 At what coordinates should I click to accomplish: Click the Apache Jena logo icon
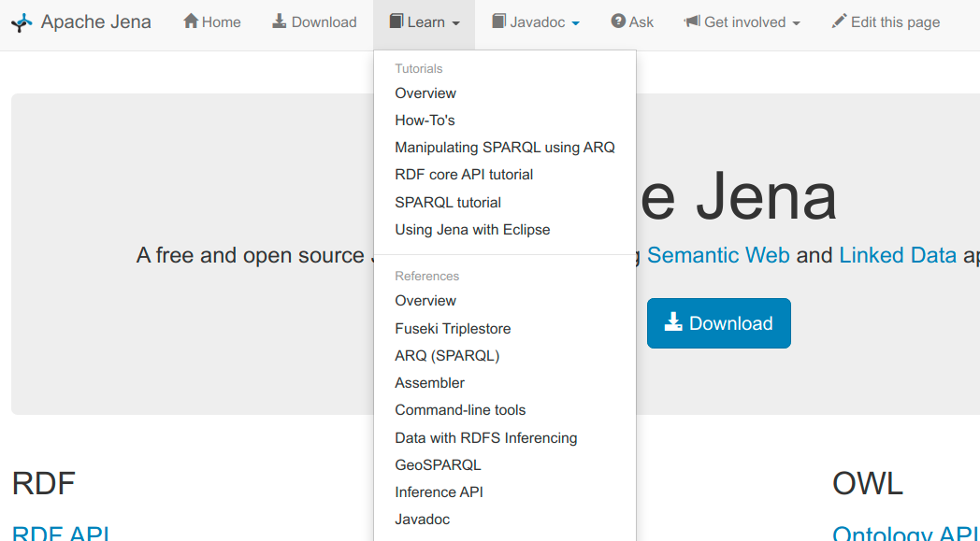tap(22, 23)
